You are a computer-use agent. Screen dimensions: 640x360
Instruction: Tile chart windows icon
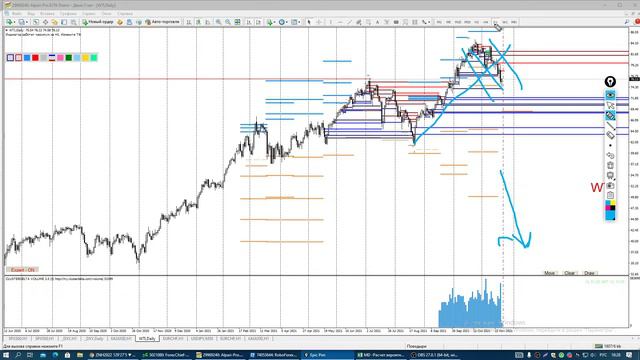(x=238, y=22)
